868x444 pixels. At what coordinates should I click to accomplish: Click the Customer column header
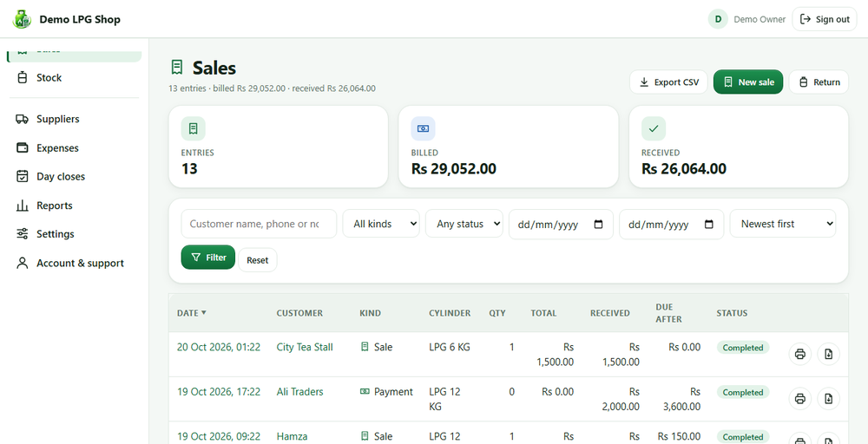click(x=299, y=313)
